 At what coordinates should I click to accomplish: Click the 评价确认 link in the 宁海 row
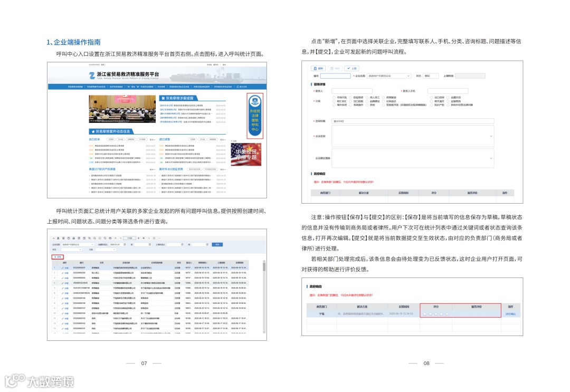(x=510, y=314)
